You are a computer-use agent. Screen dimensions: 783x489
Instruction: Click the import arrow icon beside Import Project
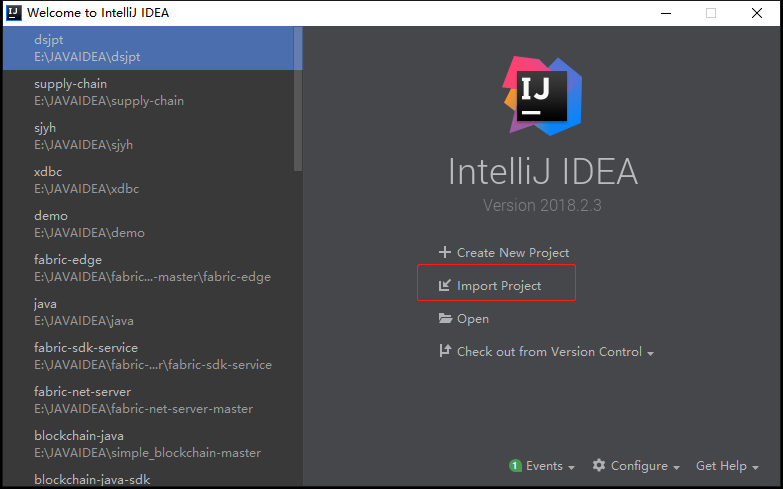coord(444,285)
